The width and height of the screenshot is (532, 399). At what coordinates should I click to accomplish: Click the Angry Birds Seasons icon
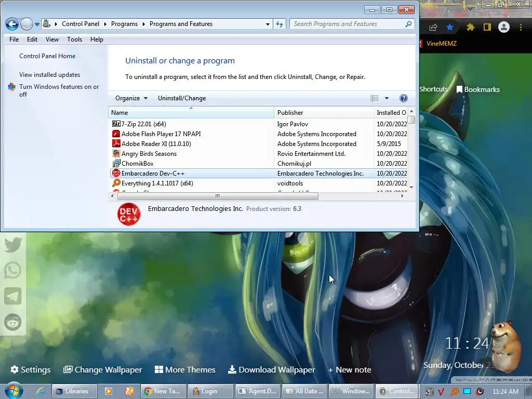[116, 153]
